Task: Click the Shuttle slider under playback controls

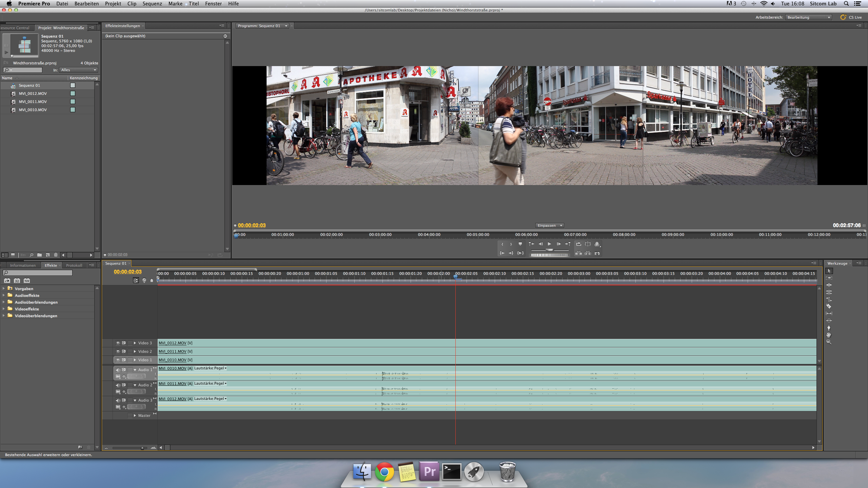Action: click(x=549, y=250)
